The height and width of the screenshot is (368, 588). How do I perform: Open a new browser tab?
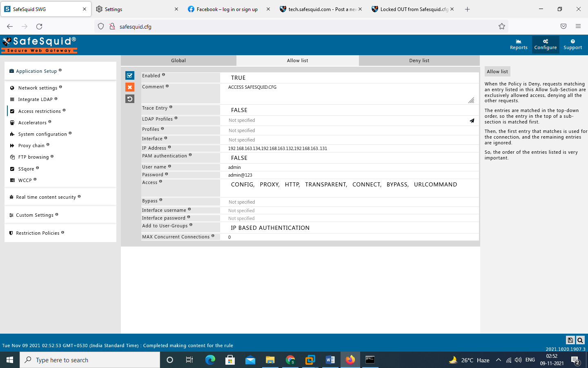coord(468,9)
